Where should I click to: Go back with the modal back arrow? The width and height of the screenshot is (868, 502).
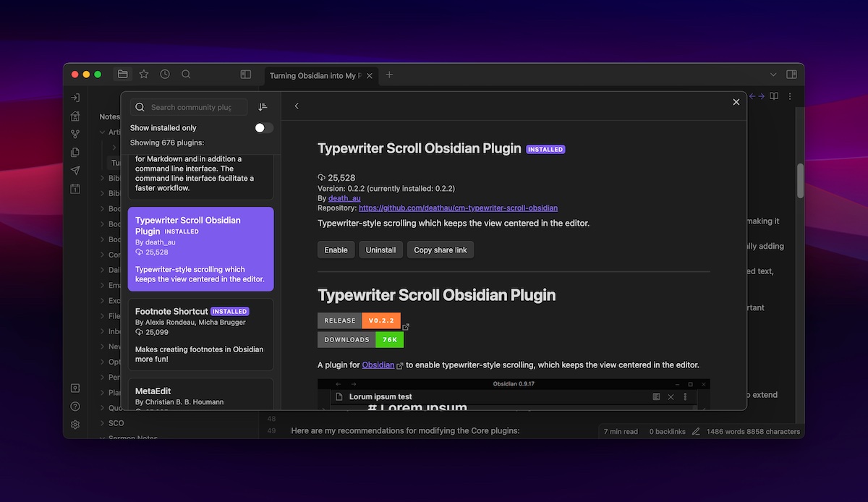pos(297,106)
